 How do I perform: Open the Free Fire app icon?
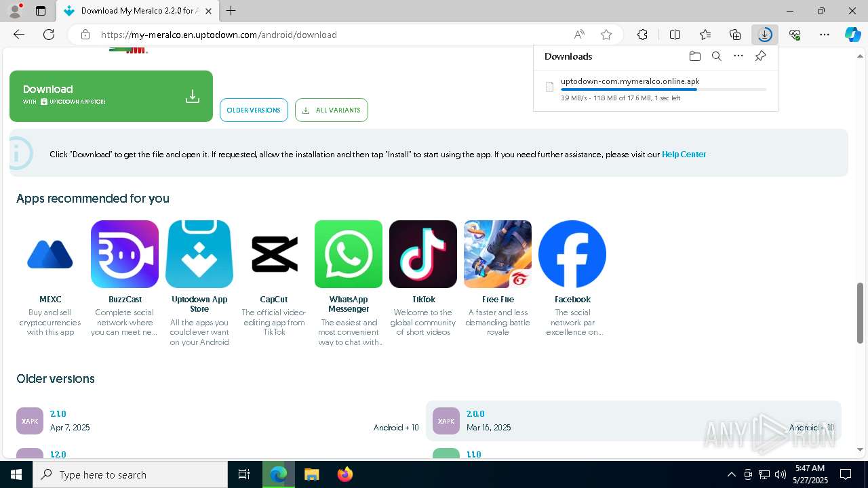click(498, 254)
